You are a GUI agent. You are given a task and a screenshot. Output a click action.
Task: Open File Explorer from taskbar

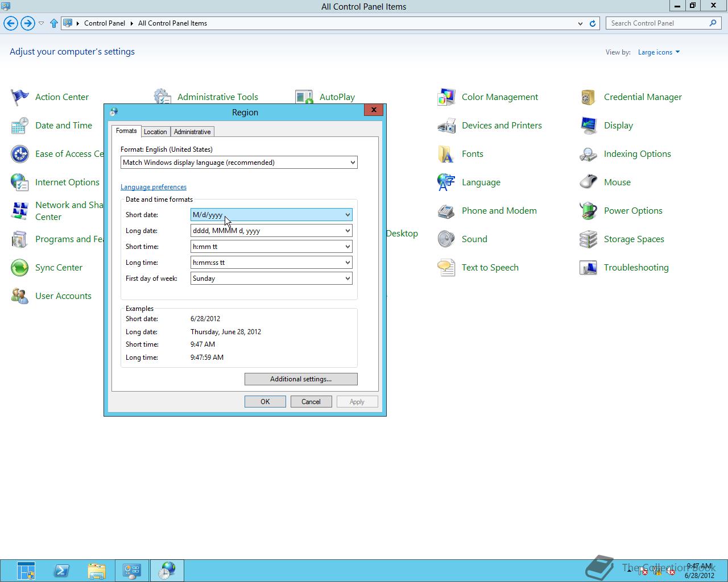coord(97,571)
